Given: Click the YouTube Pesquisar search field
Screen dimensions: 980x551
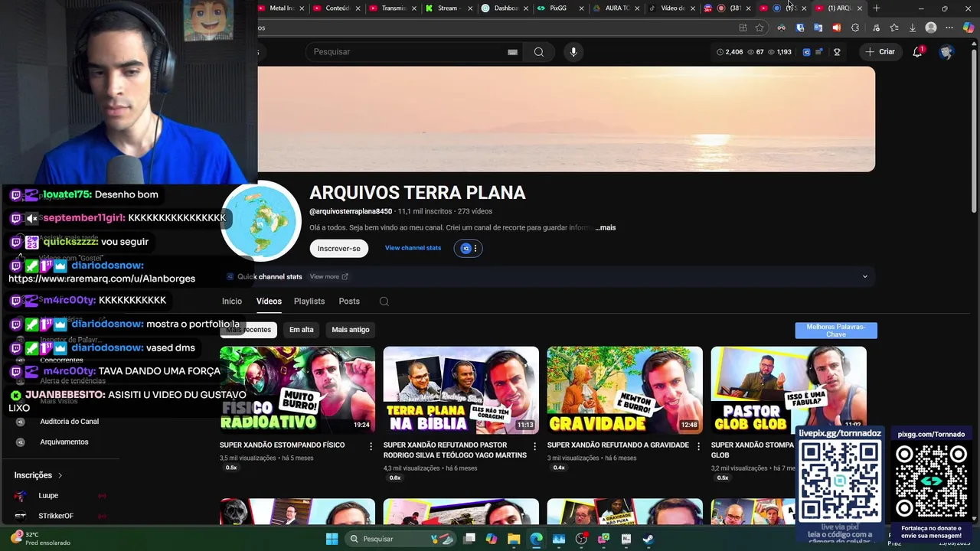Looking at the screenshot, I should (410, 52).
